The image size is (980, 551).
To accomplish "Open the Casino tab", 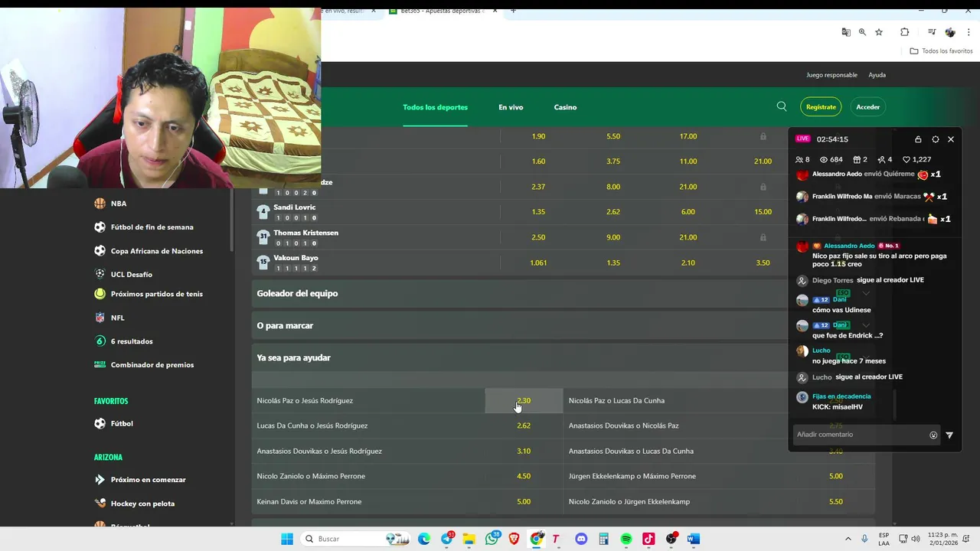I will click(x=565, y=107).
